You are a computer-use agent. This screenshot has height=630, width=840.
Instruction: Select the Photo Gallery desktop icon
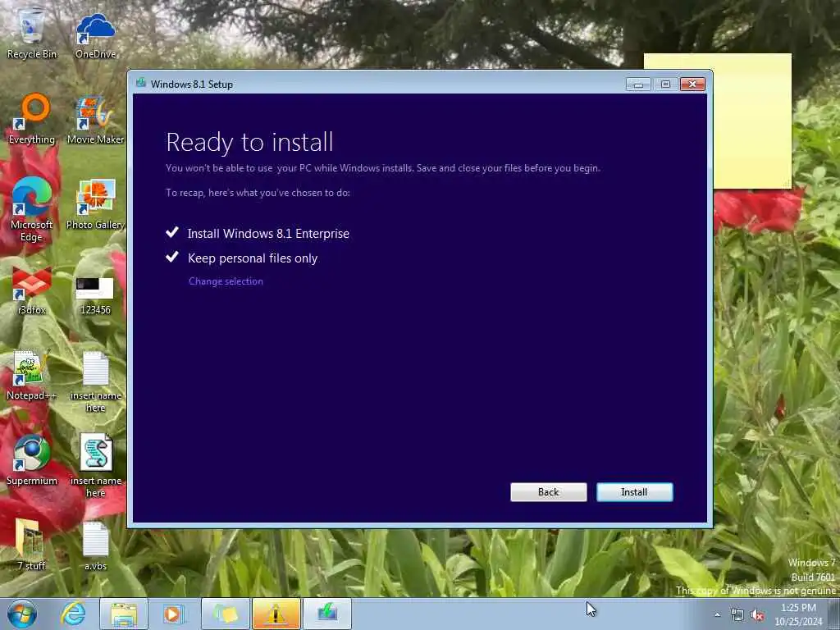[95, 204]
